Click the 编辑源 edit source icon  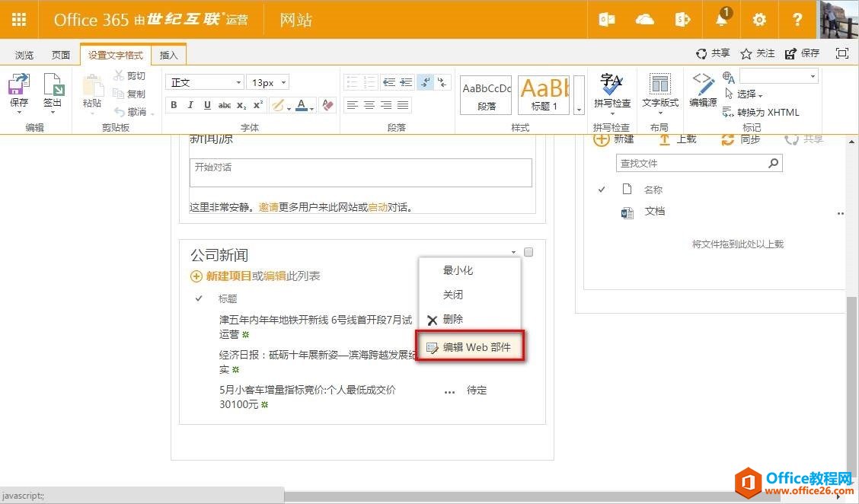point(702,90)
